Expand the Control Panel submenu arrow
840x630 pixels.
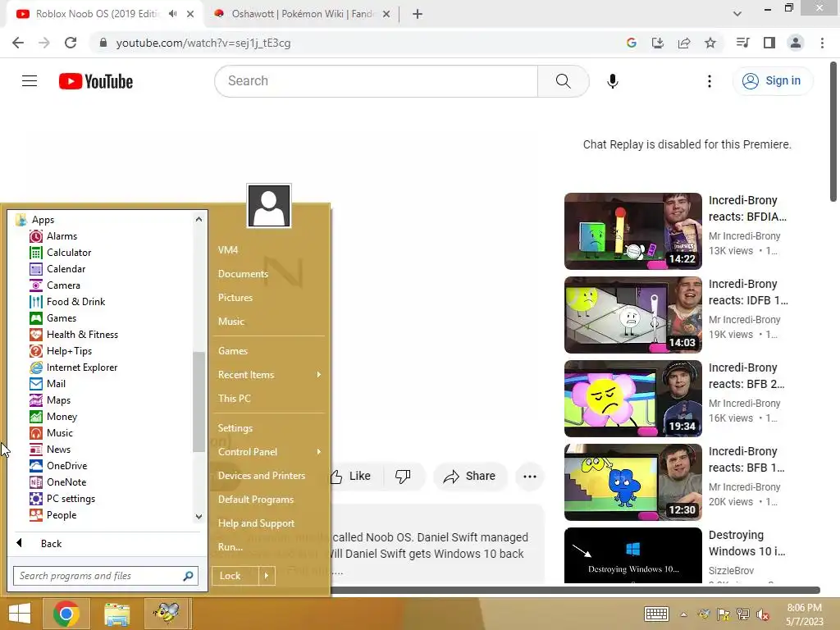[319, 452]
